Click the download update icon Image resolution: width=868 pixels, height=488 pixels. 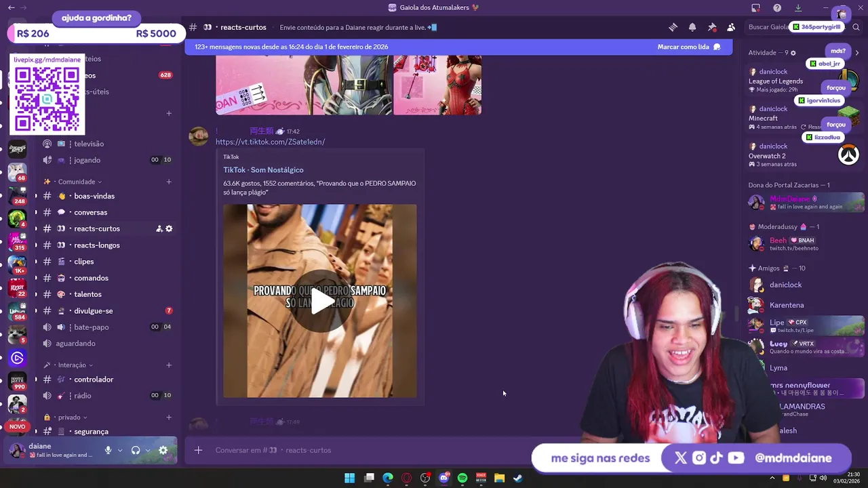[x=798, y=7]
